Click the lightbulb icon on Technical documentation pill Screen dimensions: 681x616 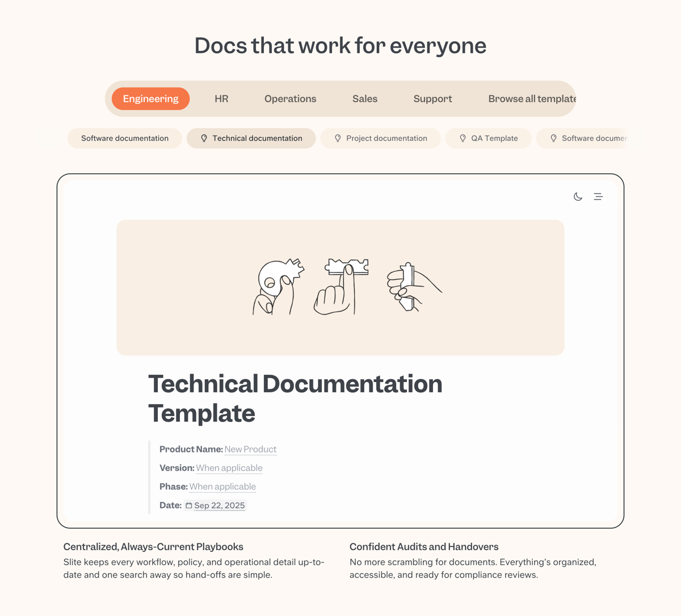tap(204, 138)
